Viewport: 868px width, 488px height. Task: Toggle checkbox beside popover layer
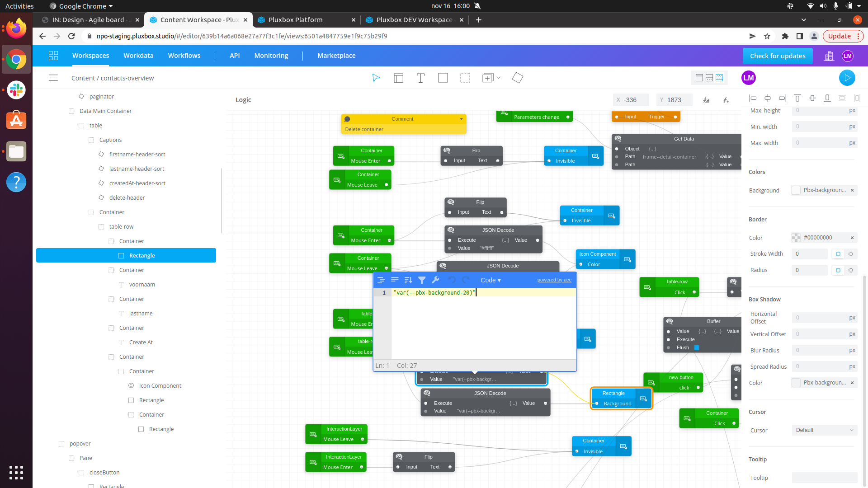[x=61, y=444]
